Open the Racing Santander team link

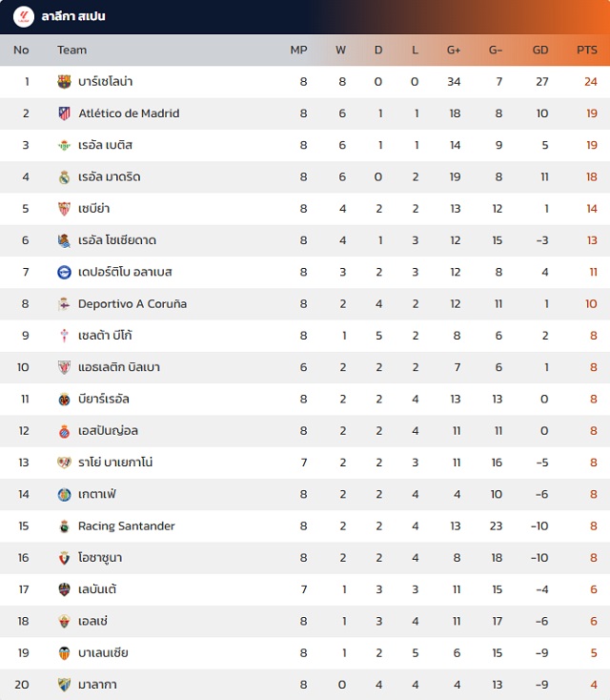pos(126,526)
